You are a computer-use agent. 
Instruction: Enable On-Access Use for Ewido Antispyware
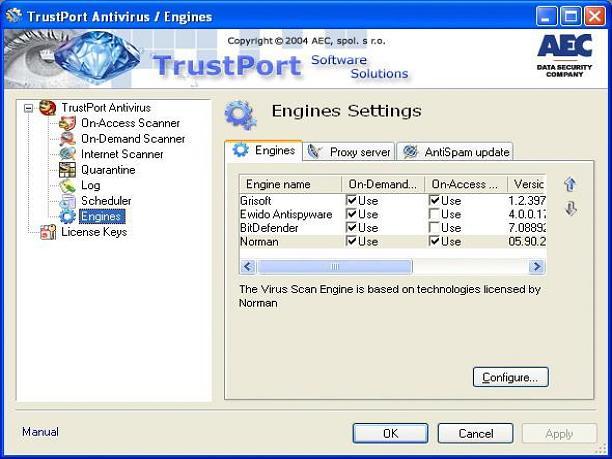coord(435,215)
